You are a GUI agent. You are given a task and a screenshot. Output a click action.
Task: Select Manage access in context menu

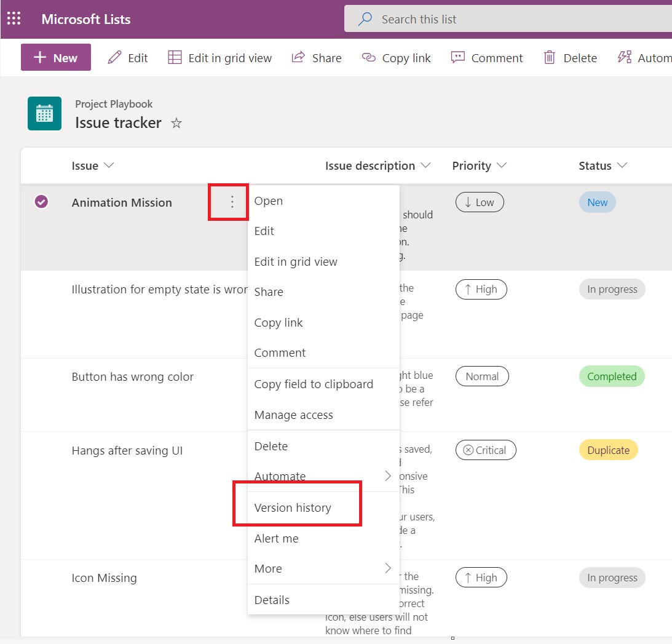[323, 415]
